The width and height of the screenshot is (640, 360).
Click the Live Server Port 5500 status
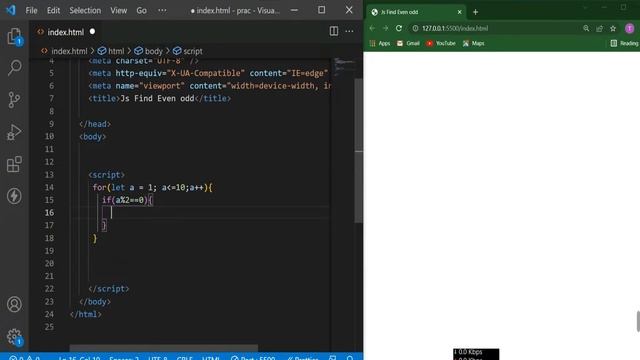pos(253,358)
